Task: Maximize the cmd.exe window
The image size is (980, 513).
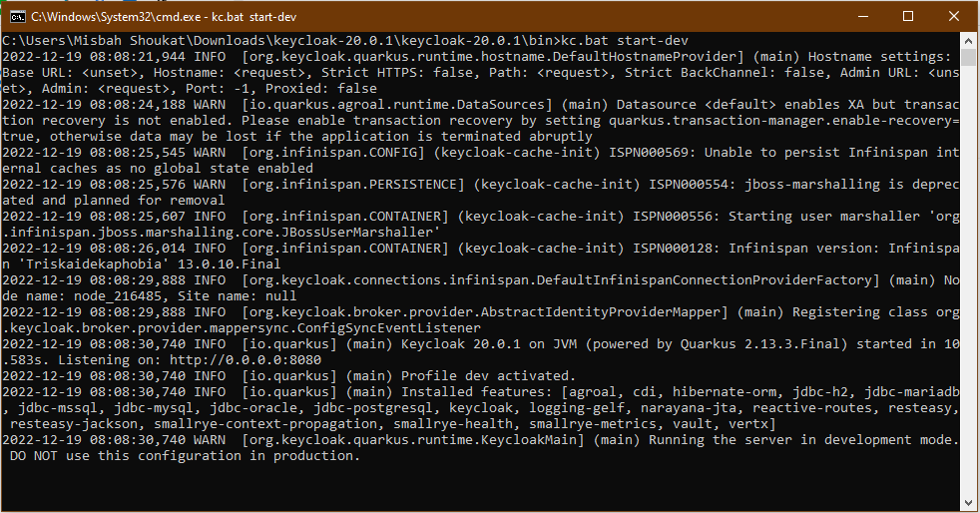Action: click(x=908, y=16)
